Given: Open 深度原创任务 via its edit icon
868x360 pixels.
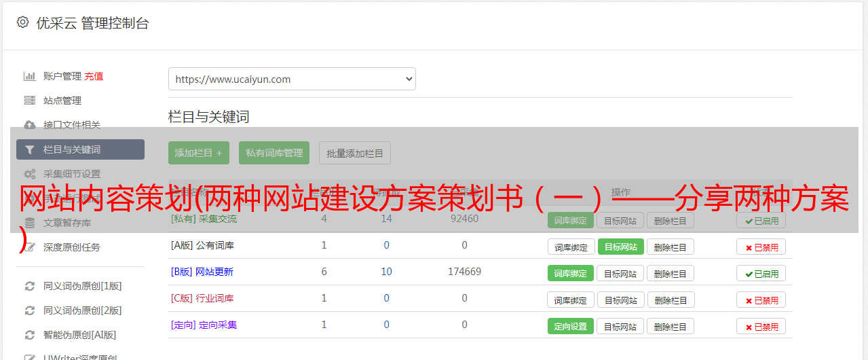Looking at the screenshot, I should (29, 247).
